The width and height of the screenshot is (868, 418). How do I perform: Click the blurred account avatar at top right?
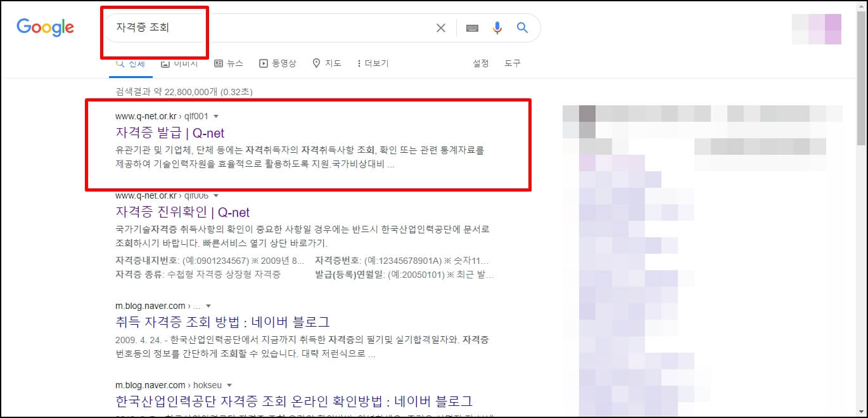(x=817, y=29)
